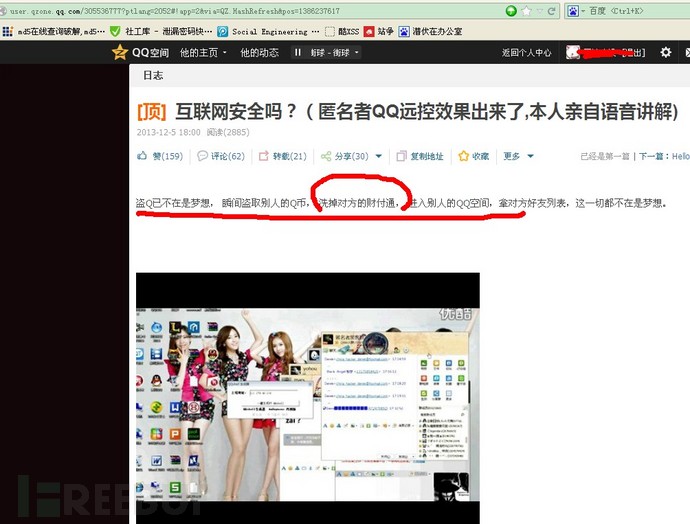Click the green go arrow in address bar
Screen dimensions: 690x524
tap(511, 11)
